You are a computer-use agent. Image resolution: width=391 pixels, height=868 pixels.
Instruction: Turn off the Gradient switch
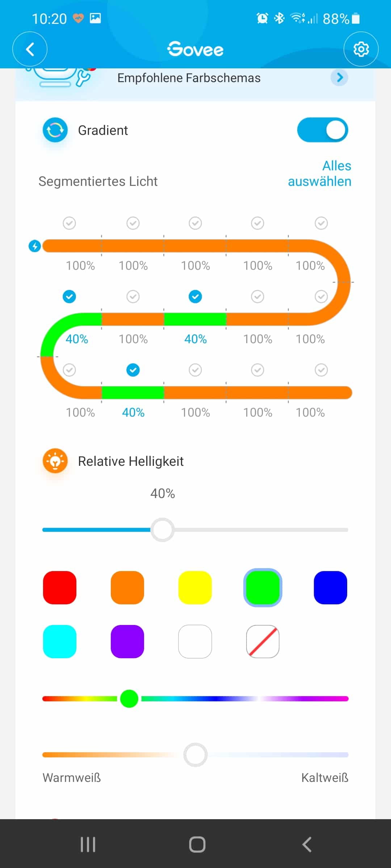tap(323, 130)
